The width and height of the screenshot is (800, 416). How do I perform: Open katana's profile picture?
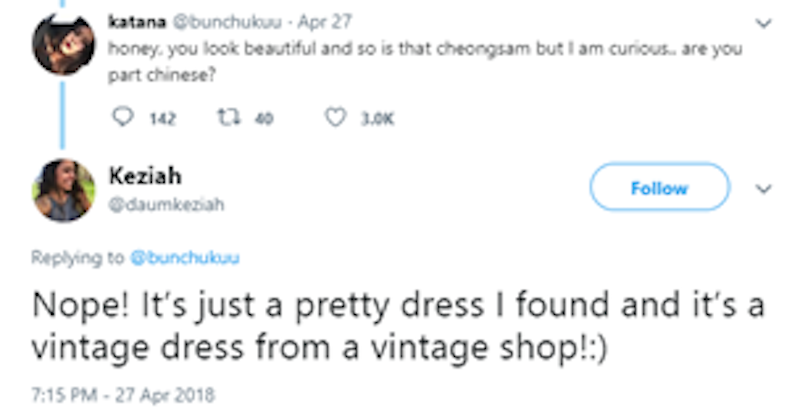pos(63,44)
